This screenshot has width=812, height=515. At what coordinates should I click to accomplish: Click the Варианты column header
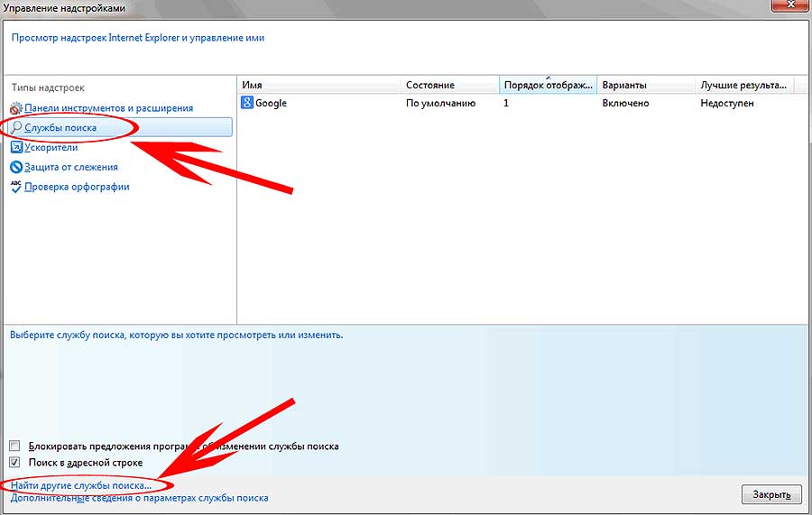coord(646,85)
